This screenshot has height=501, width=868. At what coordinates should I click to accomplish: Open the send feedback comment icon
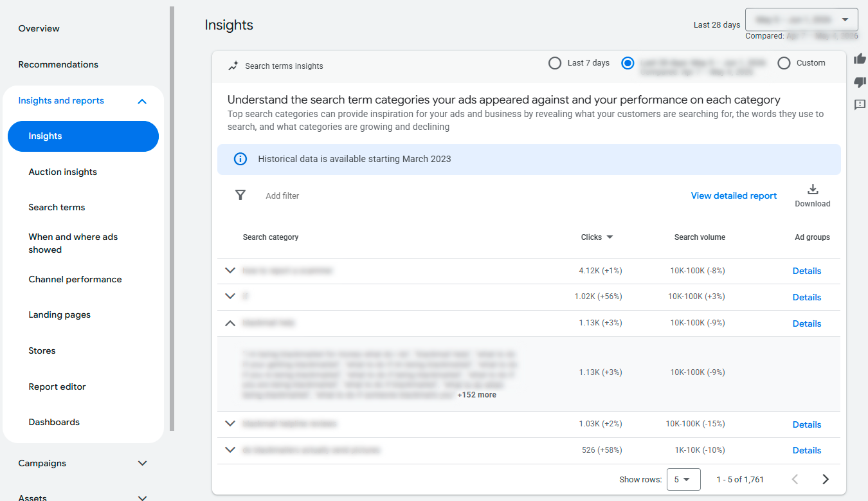point(860,104)
